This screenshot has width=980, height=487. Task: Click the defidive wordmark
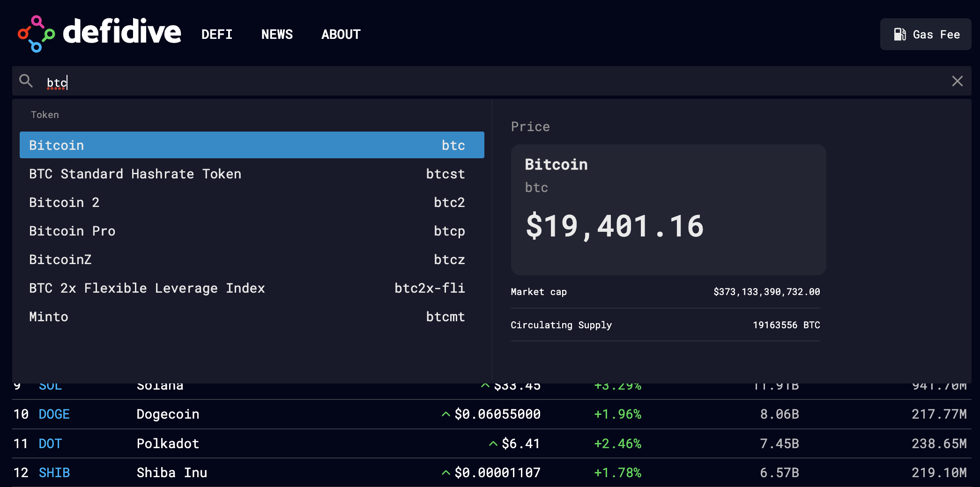(x=122, y=32)
